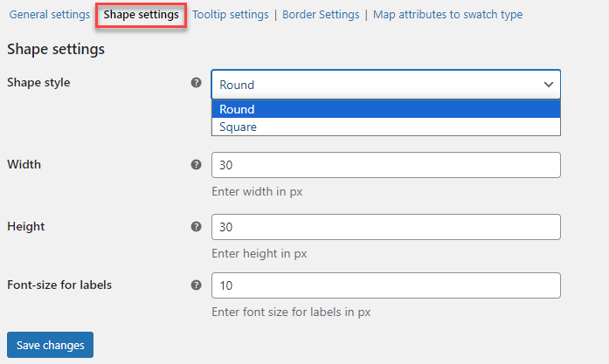Select the highlighted Shape settings tab

pos(141,15)
